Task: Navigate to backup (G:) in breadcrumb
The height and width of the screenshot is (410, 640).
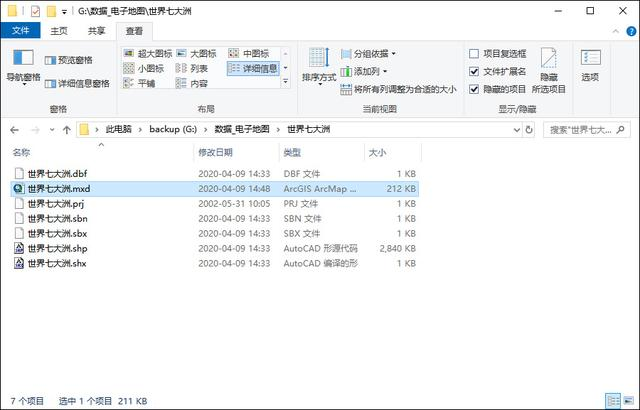Action: pos(173,130)
